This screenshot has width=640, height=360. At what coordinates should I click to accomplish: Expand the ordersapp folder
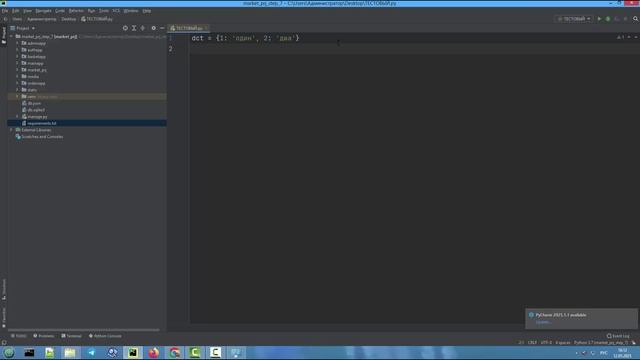click(x=17, y=83)
